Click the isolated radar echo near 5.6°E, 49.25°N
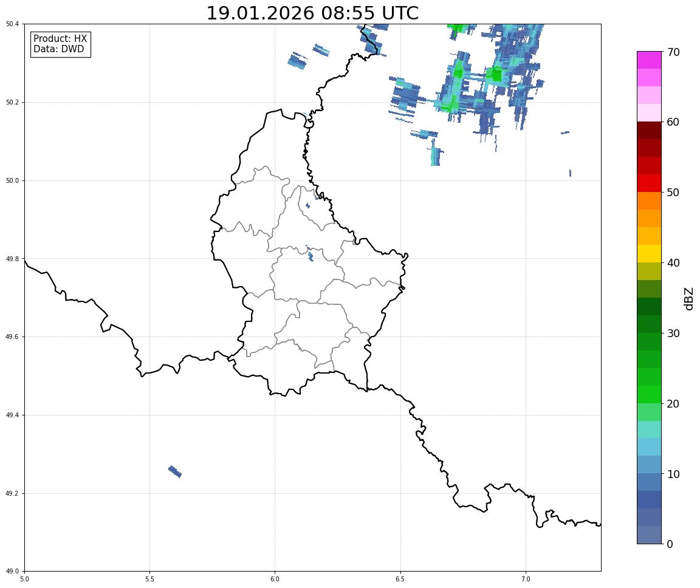The height and width of the screenshot is (588, 700). coord(174,471)
